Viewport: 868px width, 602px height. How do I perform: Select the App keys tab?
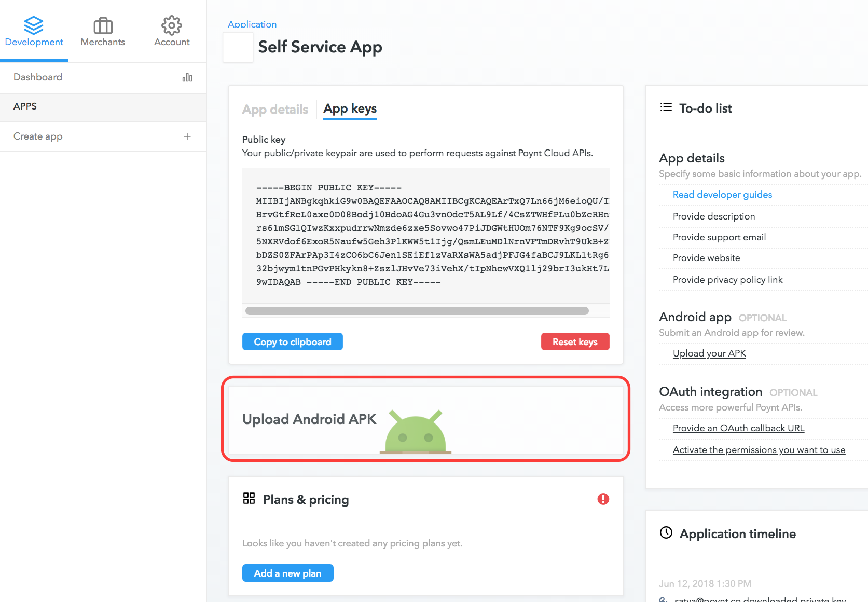tap(350, 109)
